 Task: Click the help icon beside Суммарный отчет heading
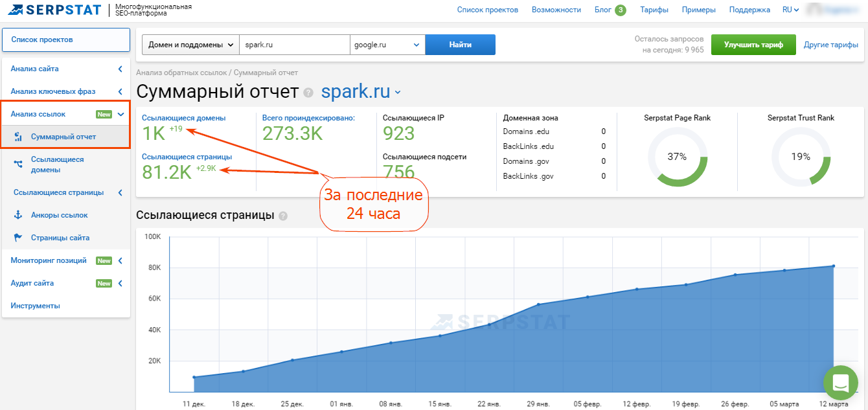[308, 93]
